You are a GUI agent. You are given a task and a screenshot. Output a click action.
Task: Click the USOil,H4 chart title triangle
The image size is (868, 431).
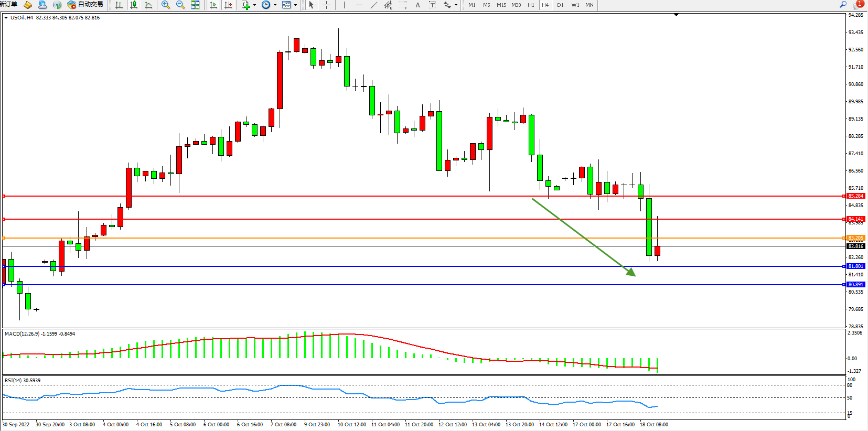[x=6, y=18]
